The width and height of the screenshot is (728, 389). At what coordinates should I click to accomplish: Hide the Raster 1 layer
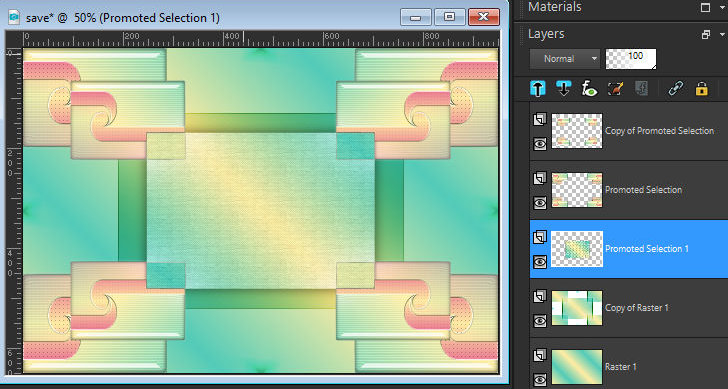click(540, 380)
